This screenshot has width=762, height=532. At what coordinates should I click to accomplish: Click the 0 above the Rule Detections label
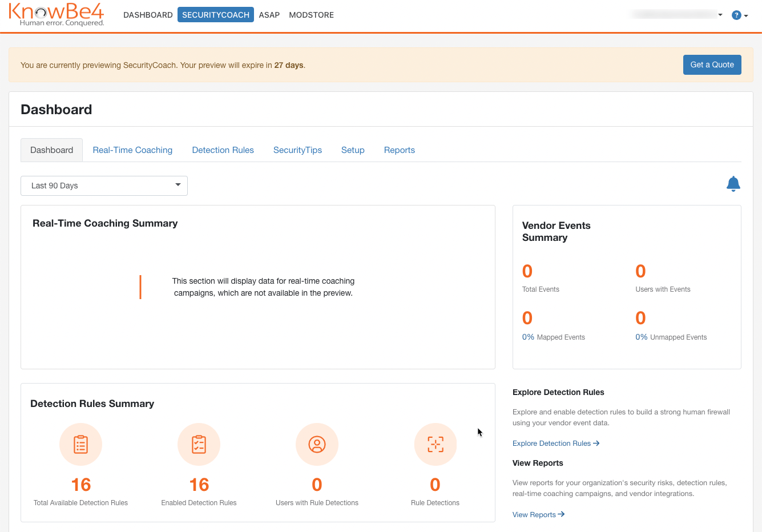tap(436, 485)
